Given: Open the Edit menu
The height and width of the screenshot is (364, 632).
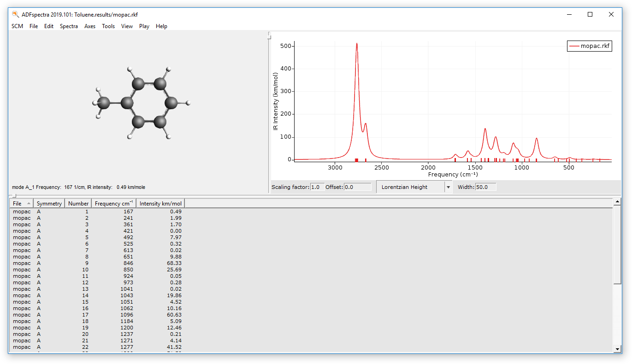Looking at the screenshot, I should point(49,26).
